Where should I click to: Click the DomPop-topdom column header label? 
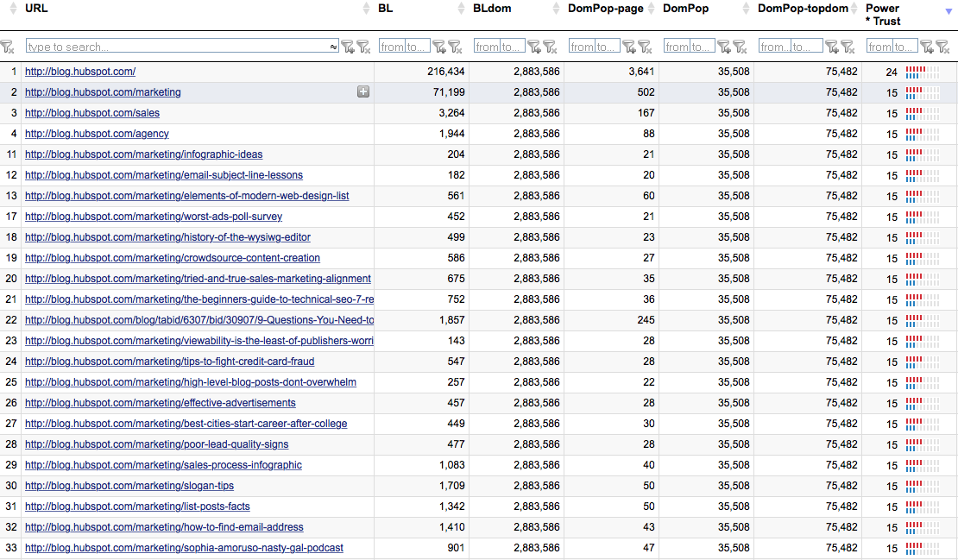click(x=803, y=9)
